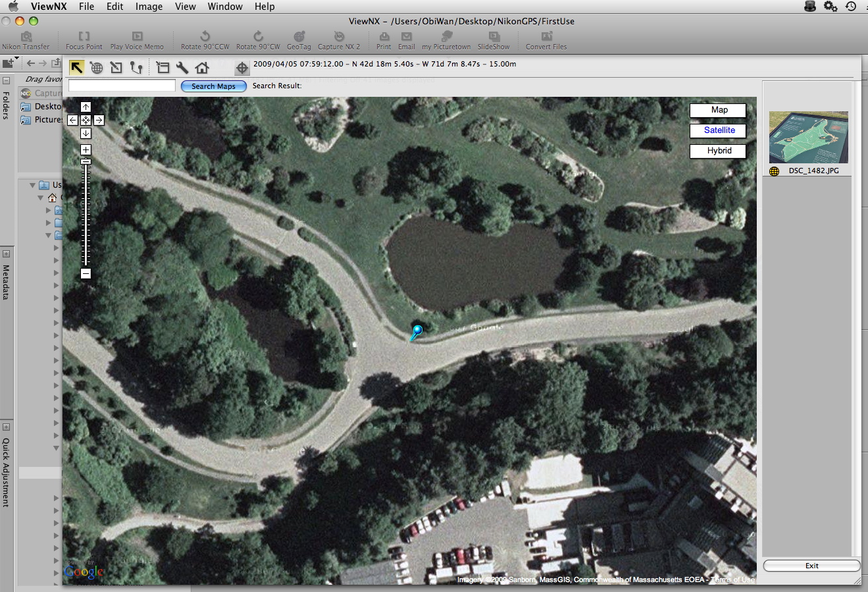Recenter the map using the center pan button
868x592 pixels.
tap(86, 120)
